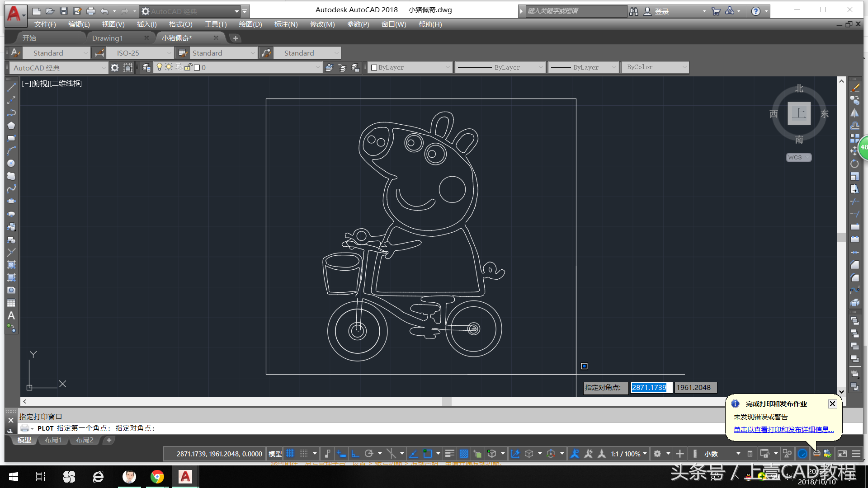The width and height of the screenshot is (868, 488).
Task: Toggle snap mode in status bar
Action: pos(304,453)
